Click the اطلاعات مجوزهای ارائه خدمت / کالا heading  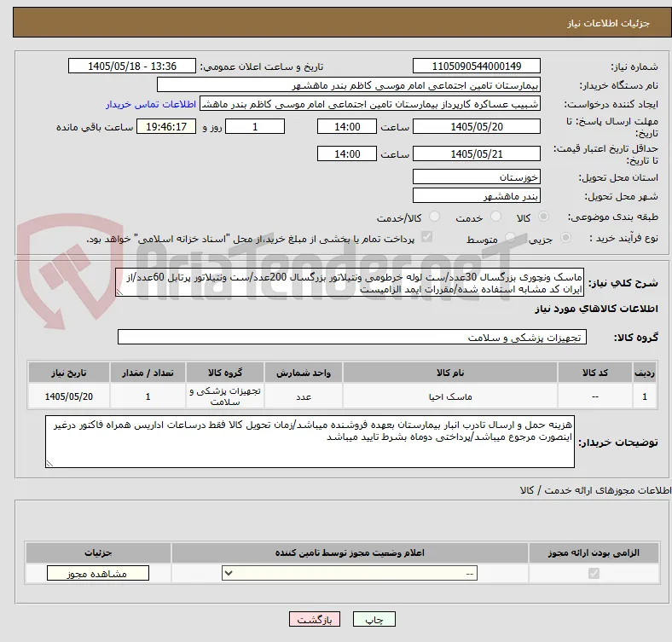click(595, 490)
